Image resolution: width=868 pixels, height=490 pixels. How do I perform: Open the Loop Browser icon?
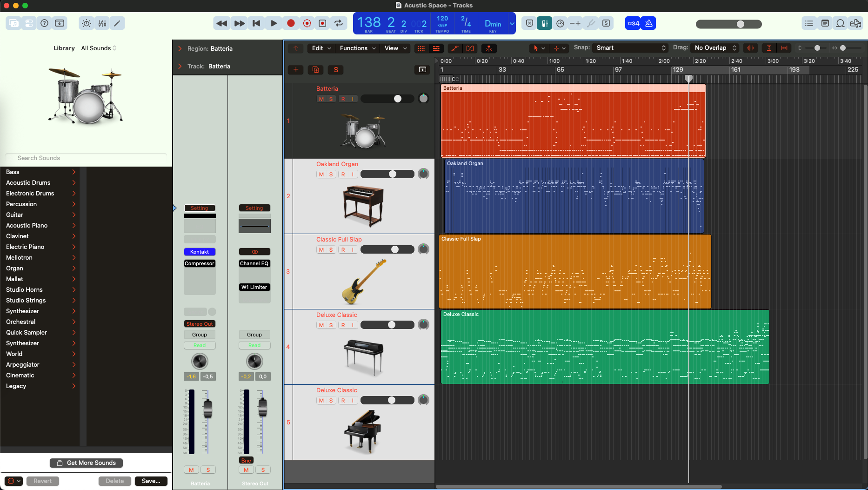[840, 23]
